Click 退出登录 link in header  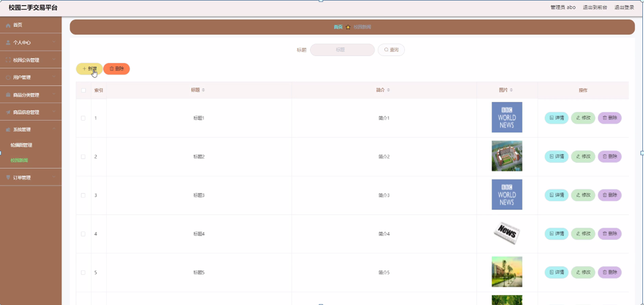pyautogui.click(x=624, y=7)
